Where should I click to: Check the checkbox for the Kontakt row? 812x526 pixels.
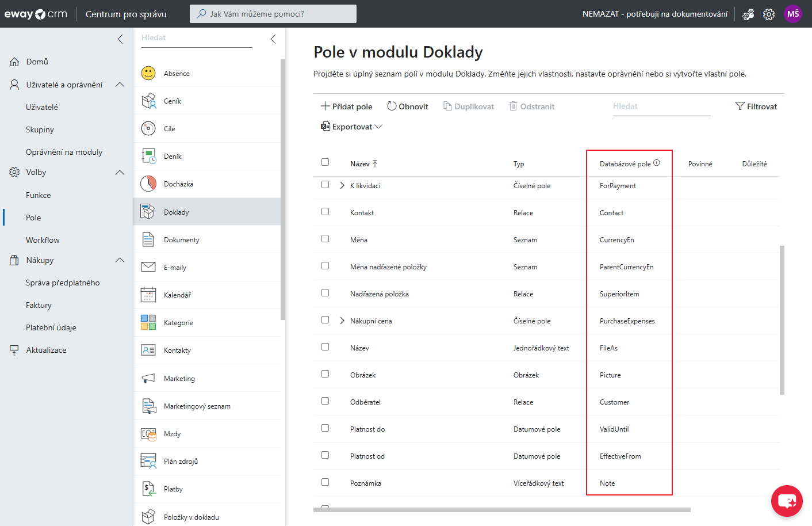(x=325, y=212)
